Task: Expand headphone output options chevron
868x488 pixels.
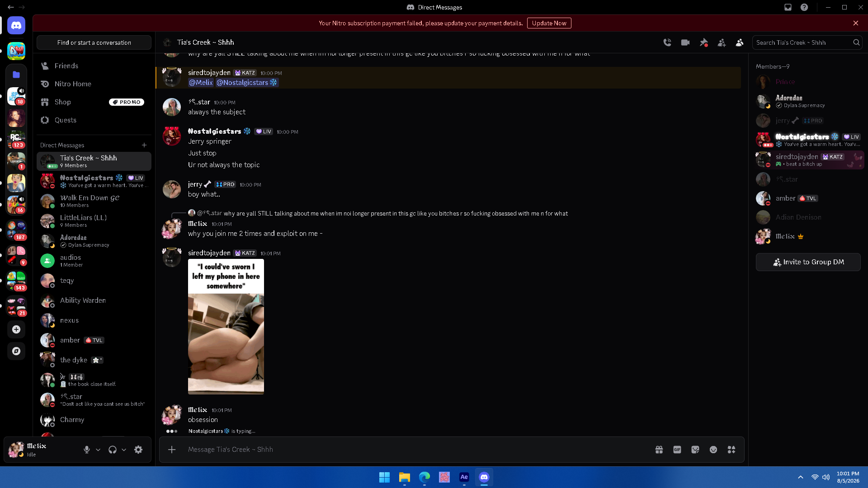Action: click(x=124, y=450)
